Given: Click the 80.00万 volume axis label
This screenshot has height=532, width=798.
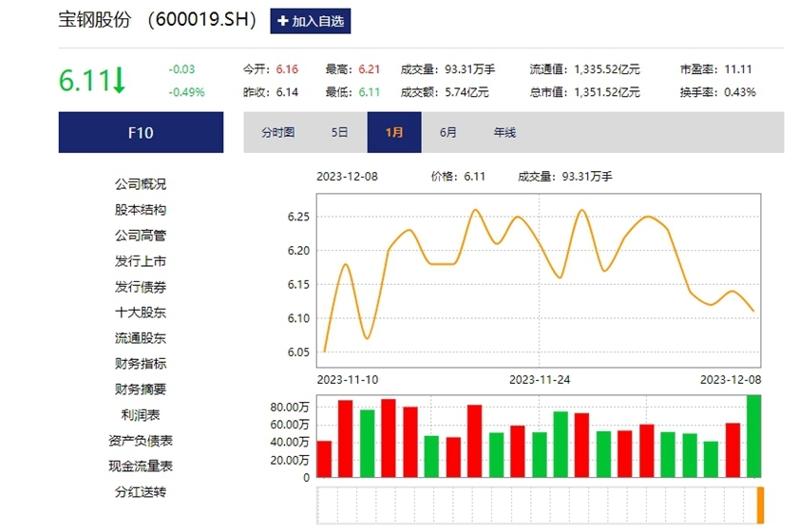Looking at the screenshot, I should click(x=290, y=408).
